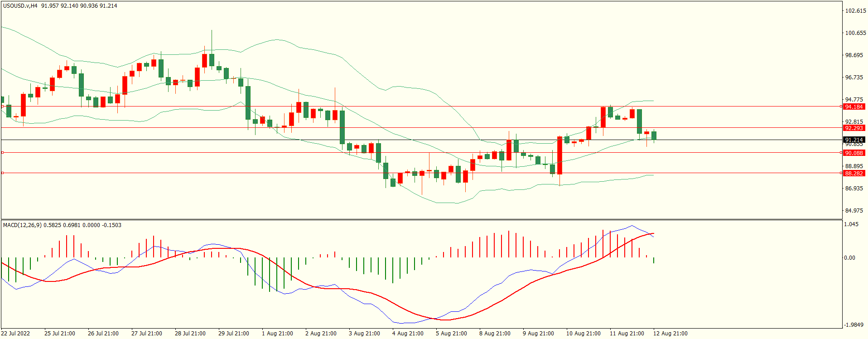Screen dimensions: 868x339
Task: Click the 0.00 level on MACD scale
Action: pos(849,258)
